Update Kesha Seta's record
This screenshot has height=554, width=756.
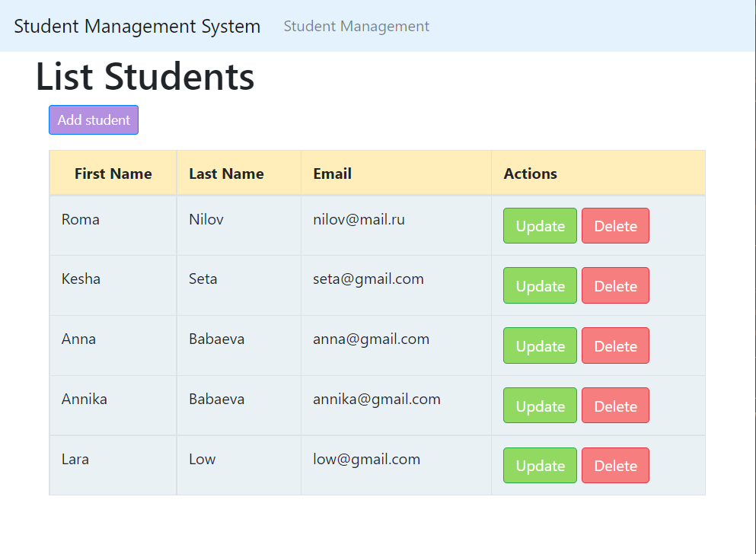point(539,285)
